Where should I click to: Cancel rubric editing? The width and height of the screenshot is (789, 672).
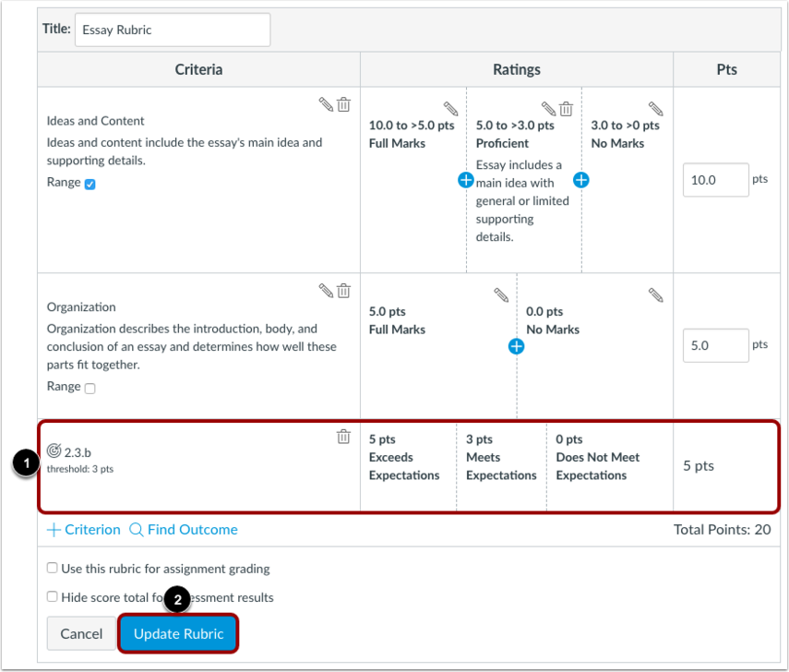pyautogui.click(x=81, y=633)
